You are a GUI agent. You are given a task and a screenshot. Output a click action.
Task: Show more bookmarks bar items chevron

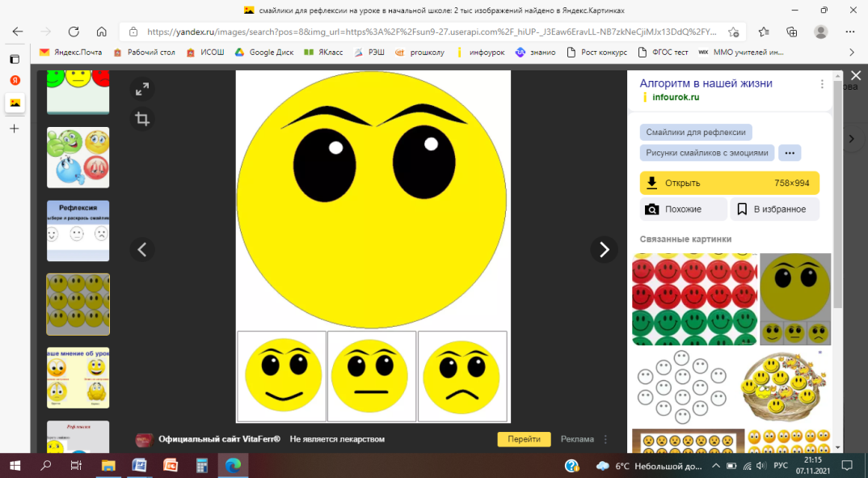851,53
